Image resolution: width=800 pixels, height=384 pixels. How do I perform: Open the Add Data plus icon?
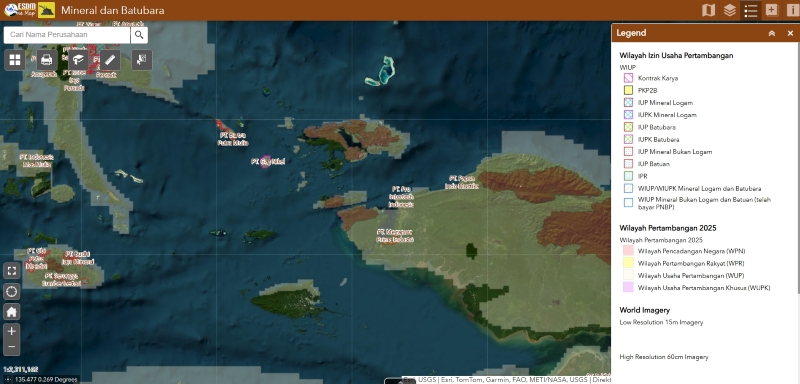[771, 10]
